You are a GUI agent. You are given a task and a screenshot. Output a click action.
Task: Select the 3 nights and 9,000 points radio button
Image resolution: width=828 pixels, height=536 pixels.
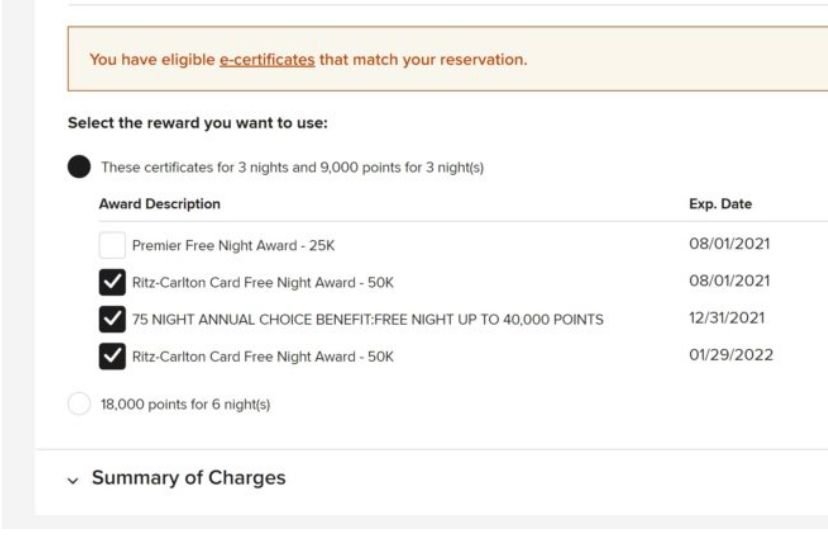(79, 167)
